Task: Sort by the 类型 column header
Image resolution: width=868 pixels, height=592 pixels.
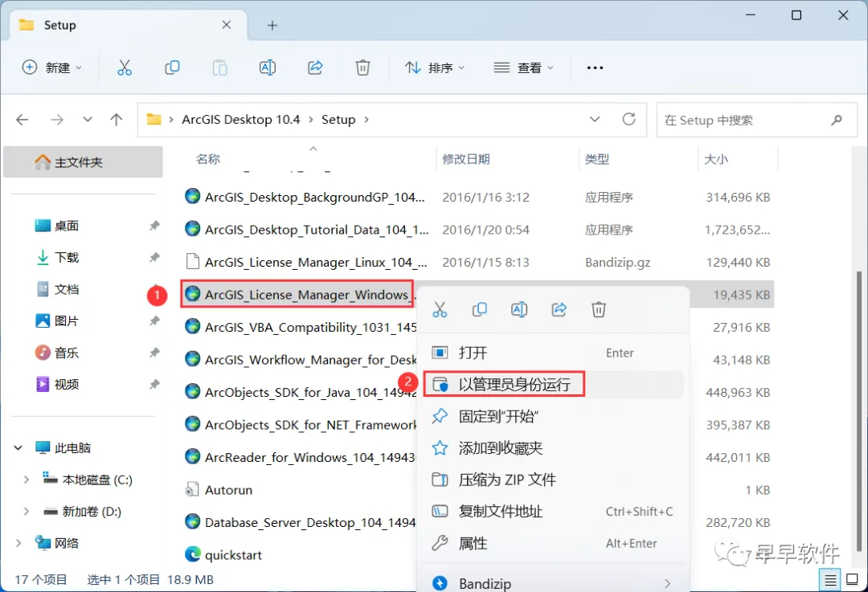Action: pyautogui.click(x=596, y=159)
